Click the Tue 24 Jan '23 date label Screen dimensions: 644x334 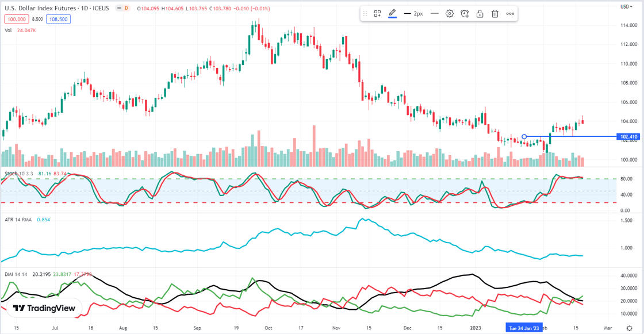524,328
